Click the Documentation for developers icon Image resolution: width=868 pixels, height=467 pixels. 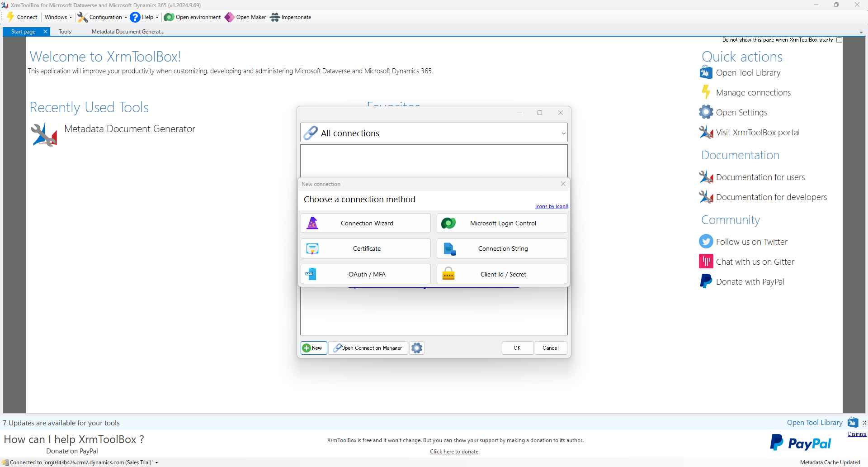[x=706, y=197]
